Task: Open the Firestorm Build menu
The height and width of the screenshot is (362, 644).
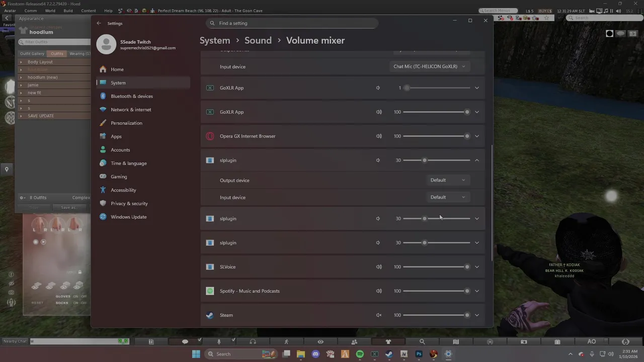Action: pos(68,11)
